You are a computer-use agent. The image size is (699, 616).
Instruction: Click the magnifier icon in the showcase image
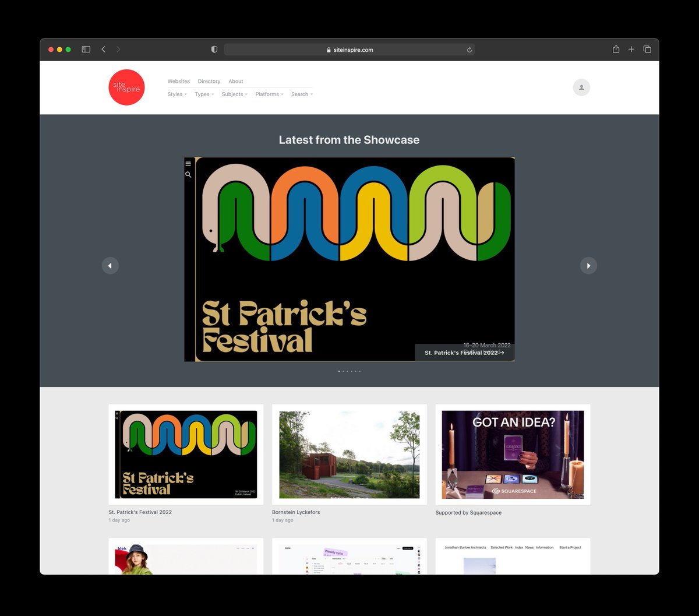[188, 174]
